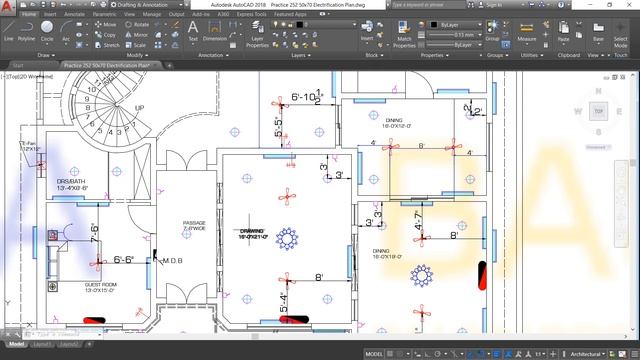Click the Plot printer icon in quick access

103,5
